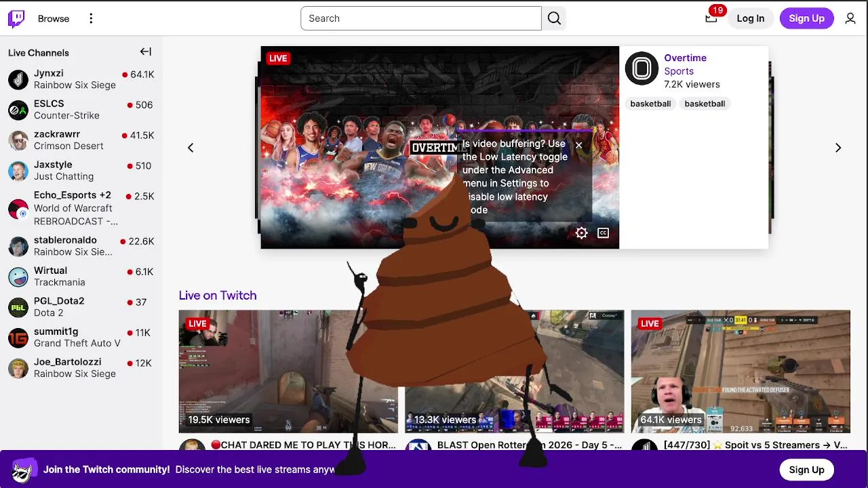
Task: Select Rainbow Six Siege under Jynxzi
Action: pos(75,85)
